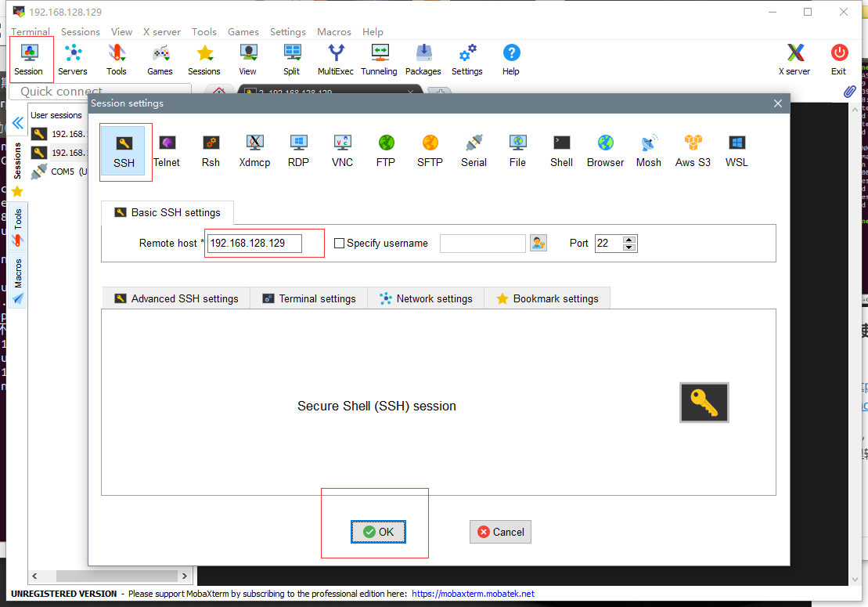
Task: Click the username input field
Action: coord(483,243)
